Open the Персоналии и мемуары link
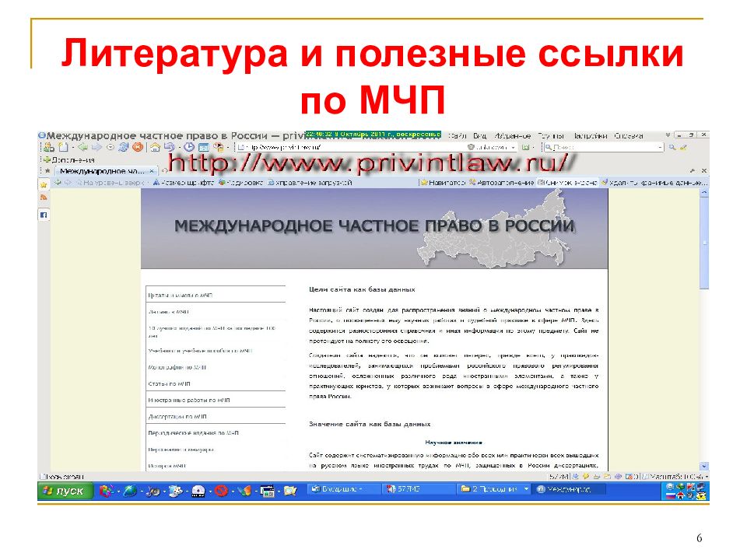This screenshot has width=747, height=560. [181, 450]
